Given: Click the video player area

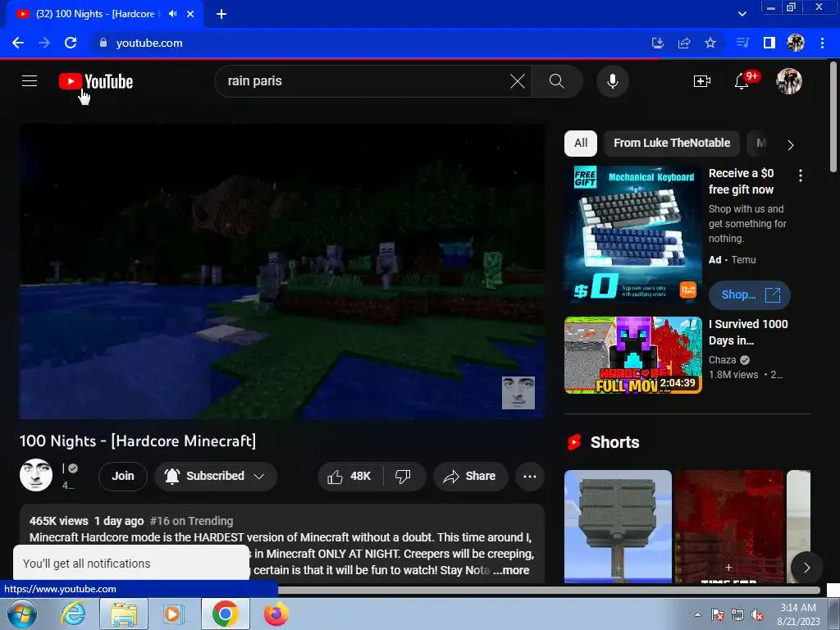Looking at the screenshot, I should 282,272.
